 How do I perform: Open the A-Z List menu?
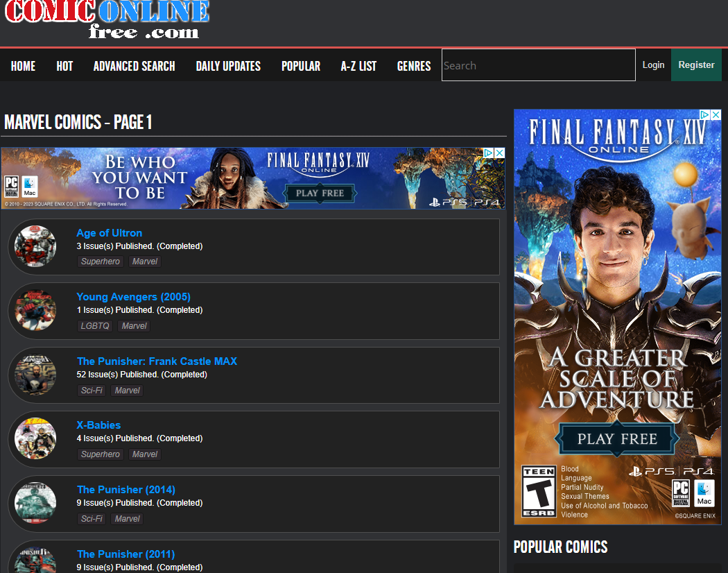358,66
